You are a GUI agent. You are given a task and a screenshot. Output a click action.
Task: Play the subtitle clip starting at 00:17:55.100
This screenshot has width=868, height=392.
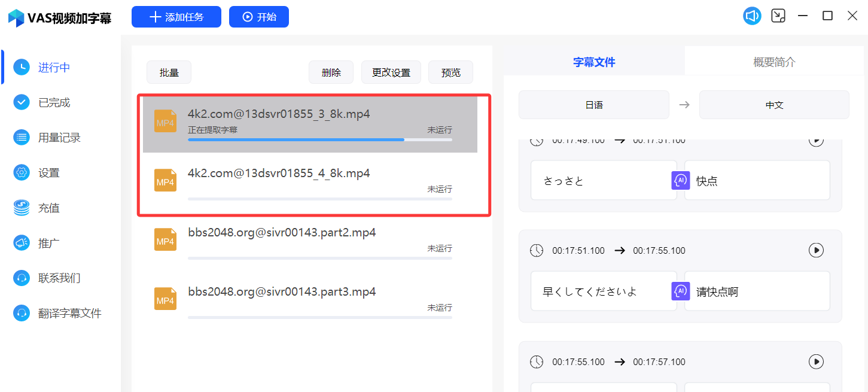[x=816, y=361]
